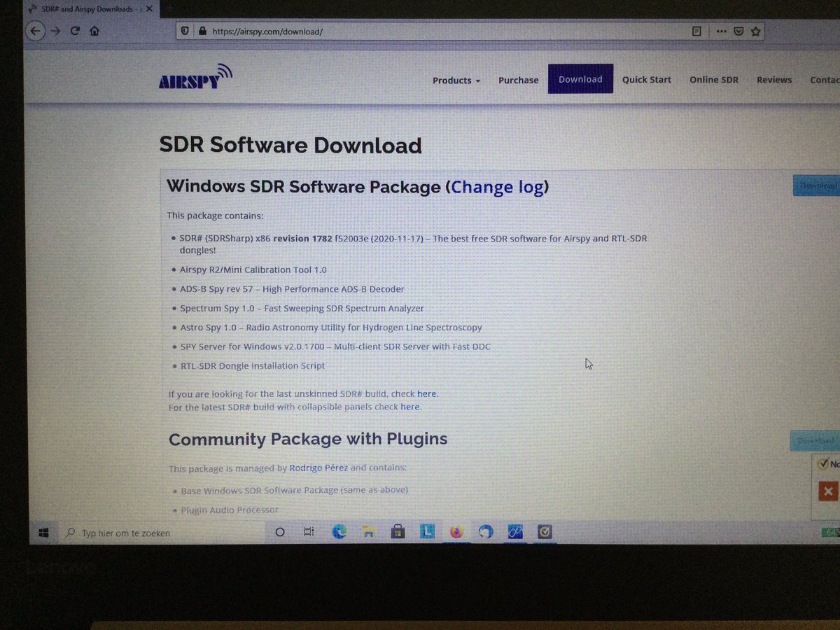Download the Windows SDR Software Package
The image size is (840, 630).
click(x=817, y=185)
